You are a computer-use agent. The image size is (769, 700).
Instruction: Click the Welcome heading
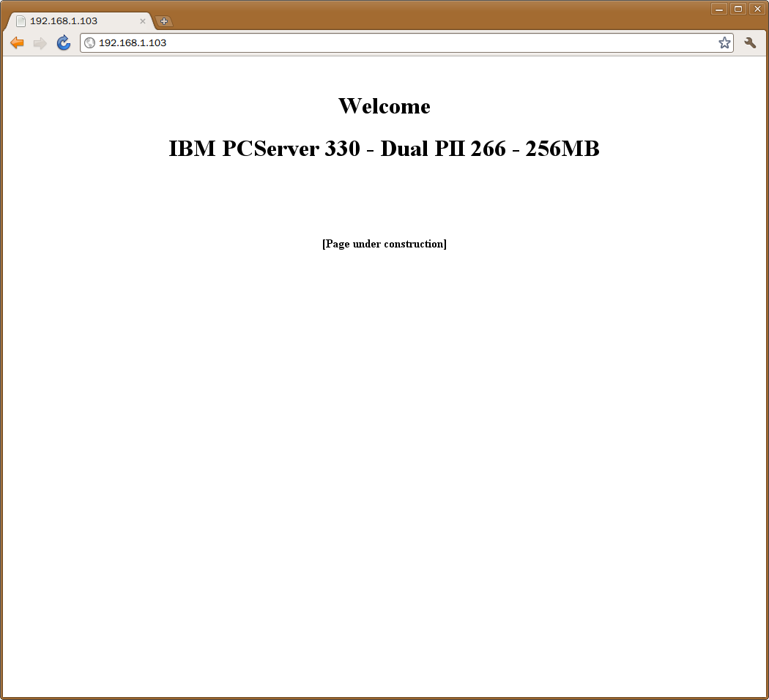[x=384, y=106]
